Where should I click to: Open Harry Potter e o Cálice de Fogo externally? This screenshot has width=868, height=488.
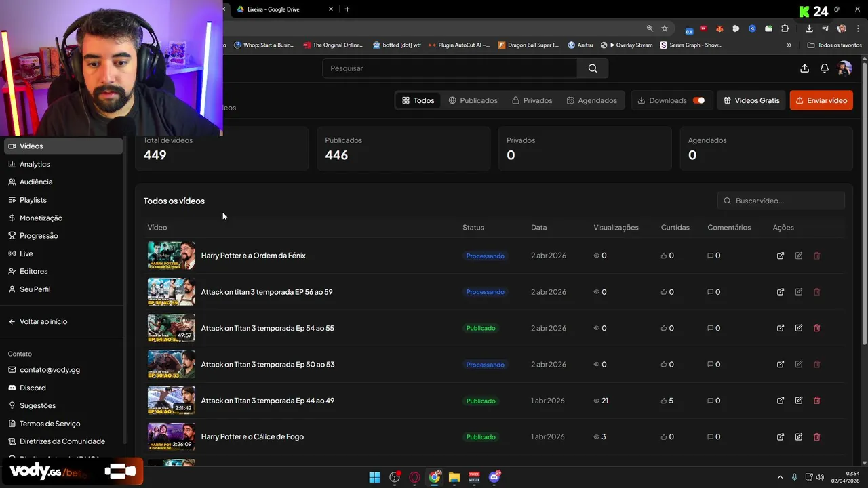coord(781,437)
